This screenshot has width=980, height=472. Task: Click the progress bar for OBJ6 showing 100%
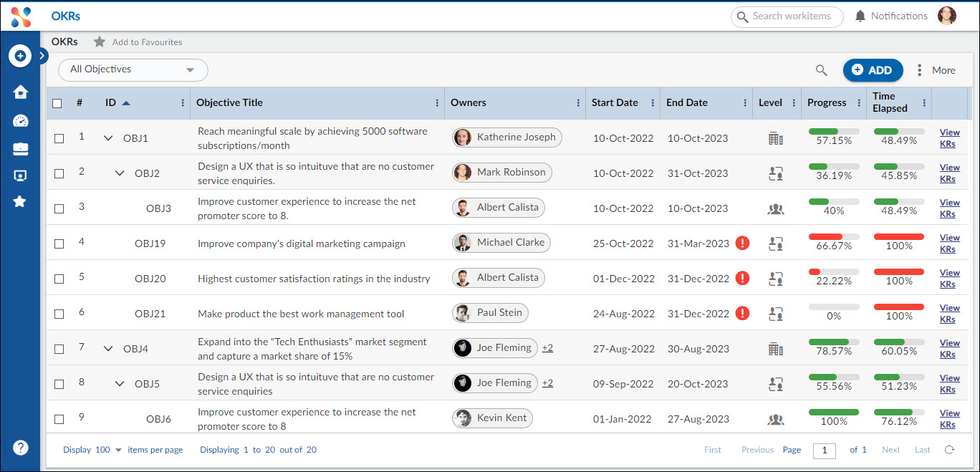pos(833,413)
